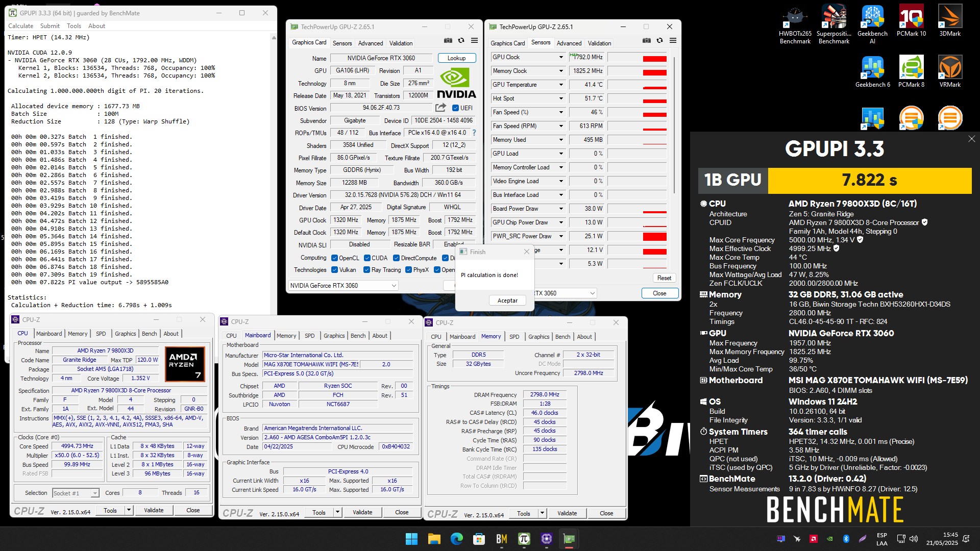
Task: Toggle the PhysX checkbox in GPU-Z
Action: 408,270
